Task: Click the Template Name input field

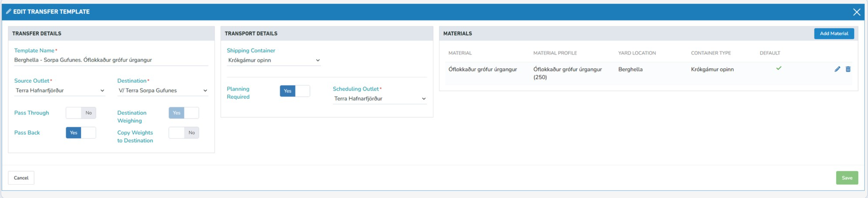Action: click(111, 60)
